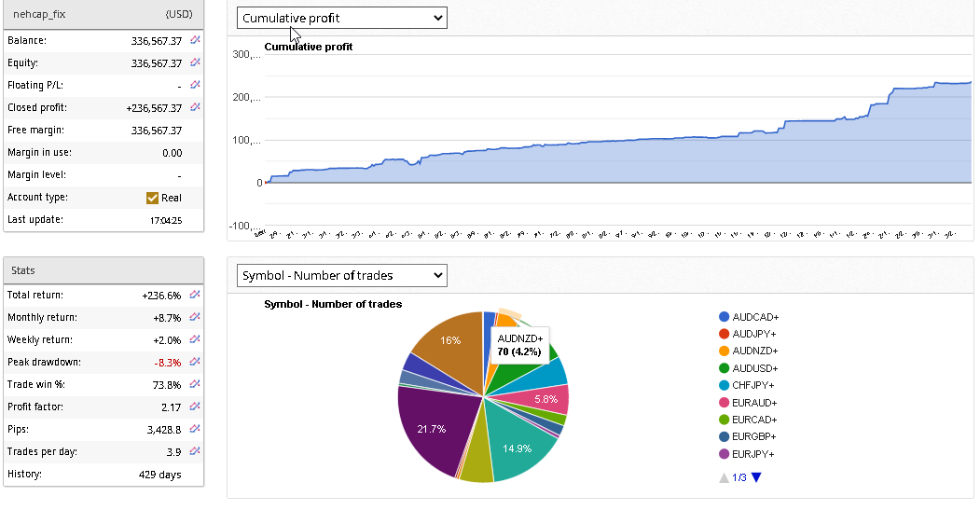Click the chart icon beside Equity

click(195, 62)
